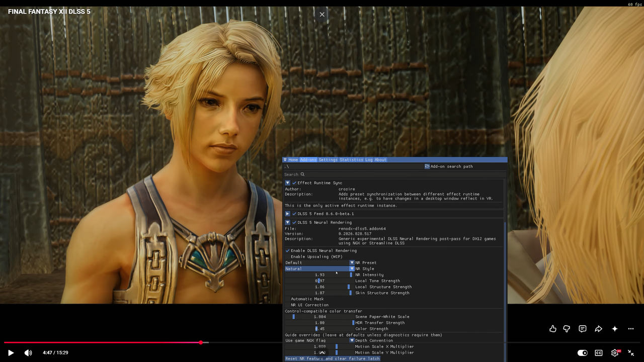Screen dimensions: 644x362
Task: Open the comments panel icon
Action: [583, 329]
